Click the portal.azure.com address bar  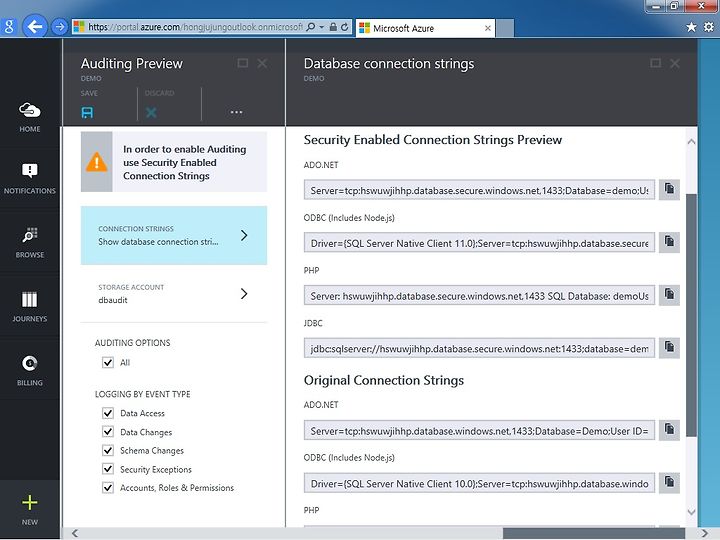(x=195, y=27)
